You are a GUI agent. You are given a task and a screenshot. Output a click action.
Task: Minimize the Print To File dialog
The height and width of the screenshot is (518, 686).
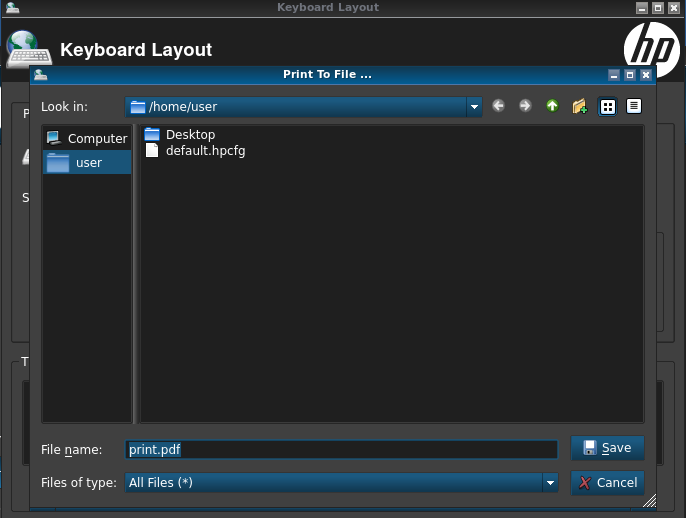tap(614, 75)
